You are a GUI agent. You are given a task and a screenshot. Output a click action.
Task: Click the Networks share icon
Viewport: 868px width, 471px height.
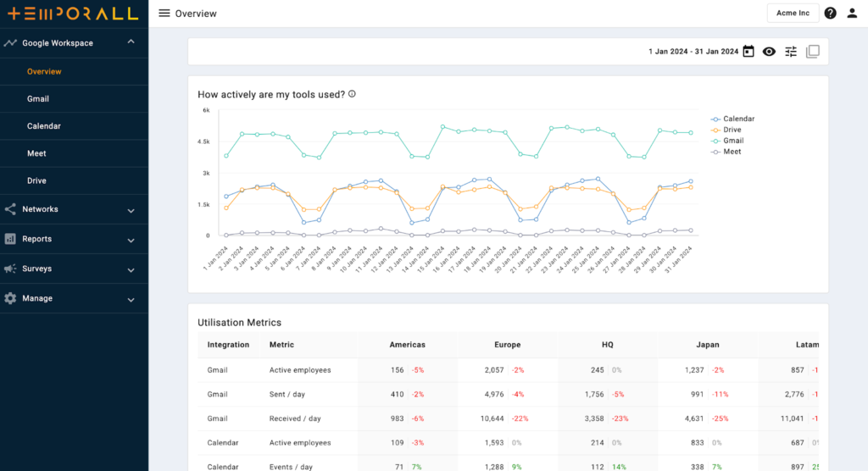(x=10, y=209)
